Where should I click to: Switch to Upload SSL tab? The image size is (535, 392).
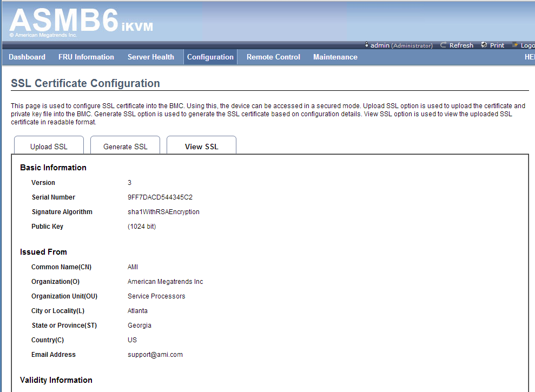click(49, 145)
